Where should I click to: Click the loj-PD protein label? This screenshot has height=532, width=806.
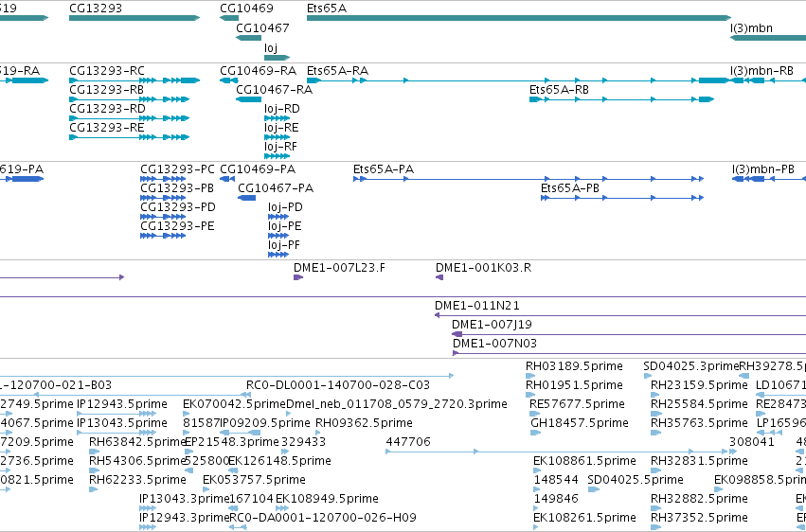[x=285, y=207]
